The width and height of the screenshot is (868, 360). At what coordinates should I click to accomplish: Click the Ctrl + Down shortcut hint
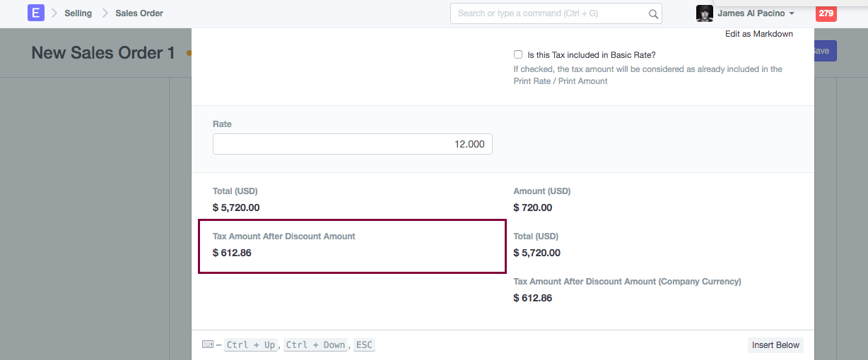tap(315, 345)
